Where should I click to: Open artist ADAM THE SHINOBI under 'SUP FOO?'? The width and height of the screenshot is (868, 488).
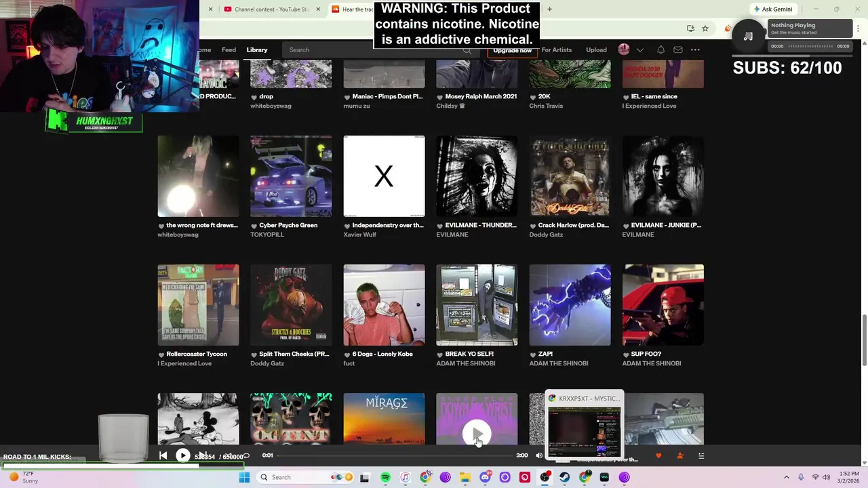point(651,363)
